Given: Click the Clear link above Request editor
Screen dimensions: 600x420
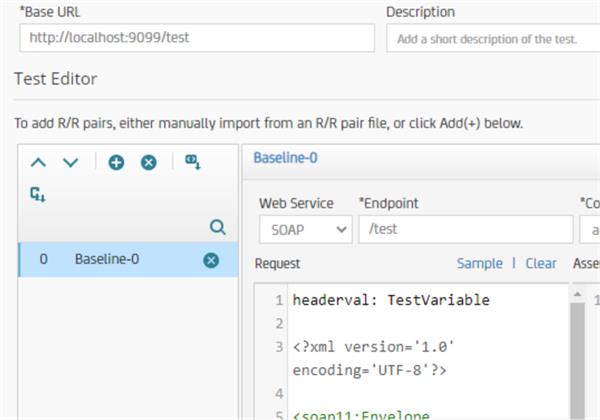Looking at the screenshot, I should point(541,263).
